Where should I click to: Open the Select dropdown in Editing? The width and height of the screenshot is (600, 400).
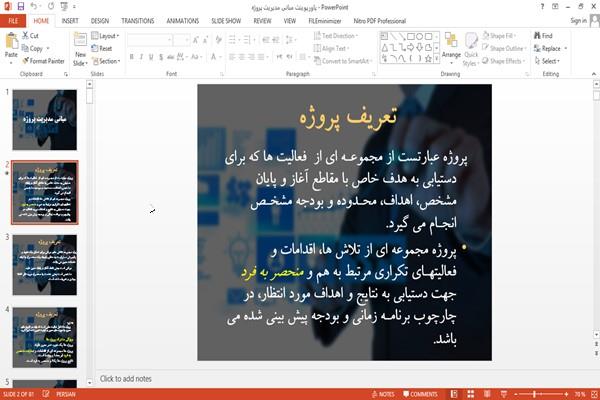click(x=547, y=61)
